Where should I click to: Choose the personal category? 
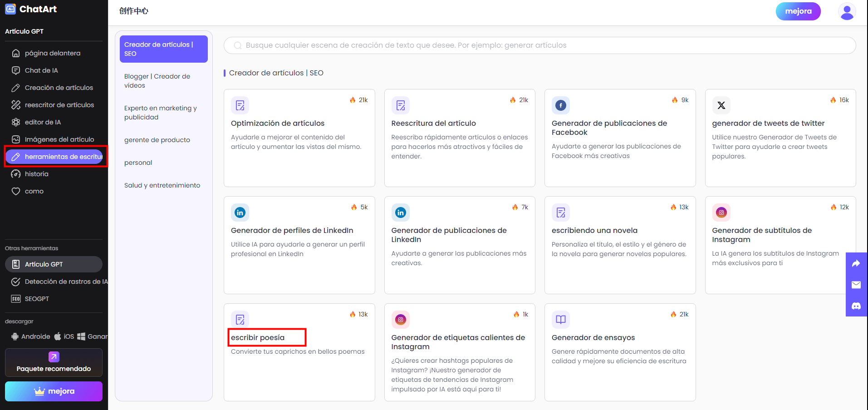click(x=164, y=163)
